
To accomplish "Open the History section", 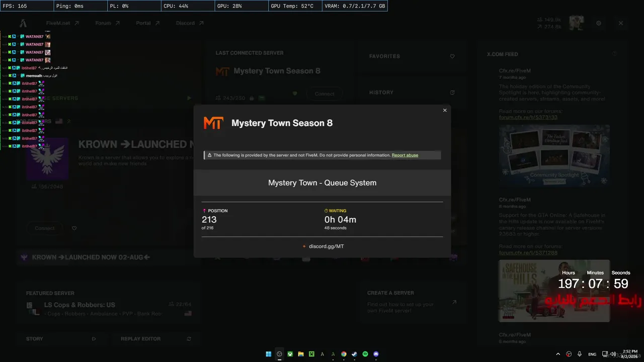I will pos(412,93).
